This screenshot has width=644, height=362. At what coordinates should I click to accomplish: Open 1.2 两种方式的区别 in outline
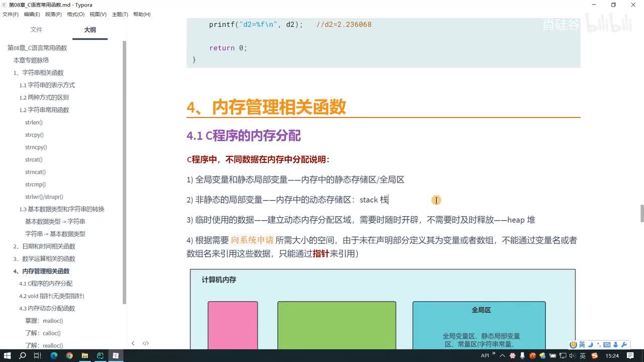point(44,98)
